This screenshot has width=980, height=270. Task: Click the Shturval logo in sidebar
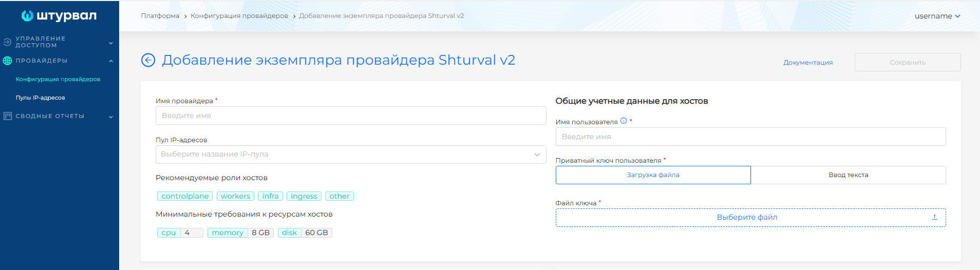pos(59,15)
